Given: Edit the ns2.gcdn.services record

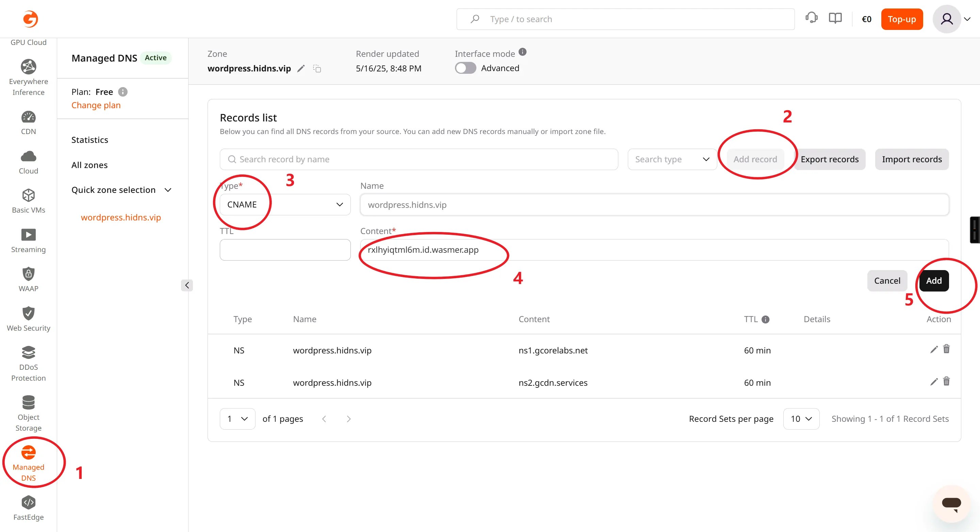Looking at the screenshot, I should click(934, 382).
